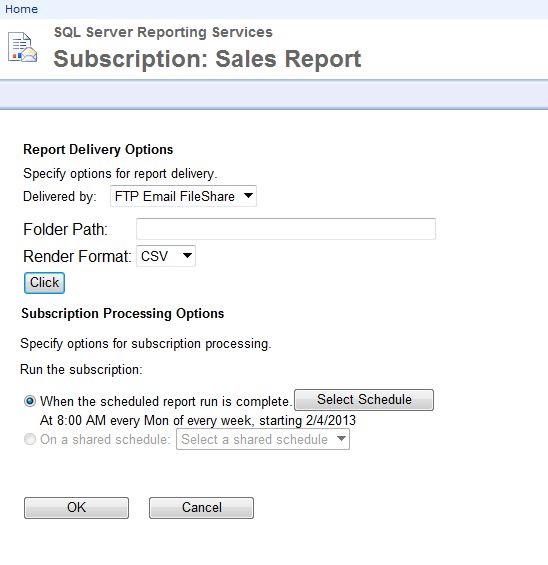The image size is (548, 565).
Task: Open the Delivered by dropdown
Action: (183, 196)
